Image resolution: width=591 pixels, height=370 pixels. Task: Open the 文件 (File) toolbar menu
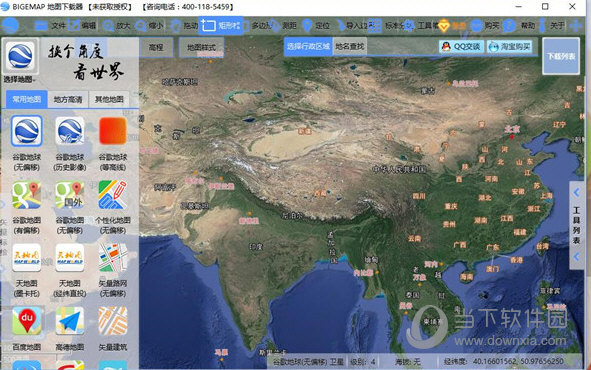(50, 26)
